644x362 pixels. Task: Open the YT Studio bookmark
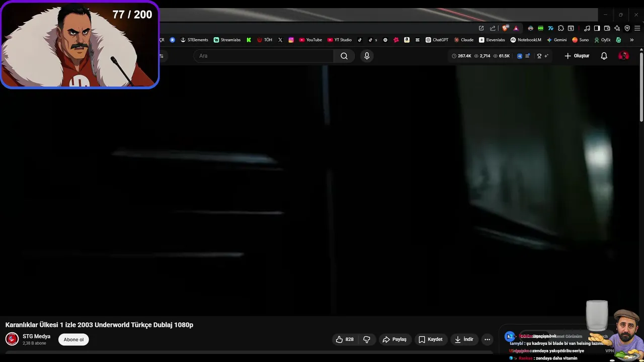pos(340,40)
